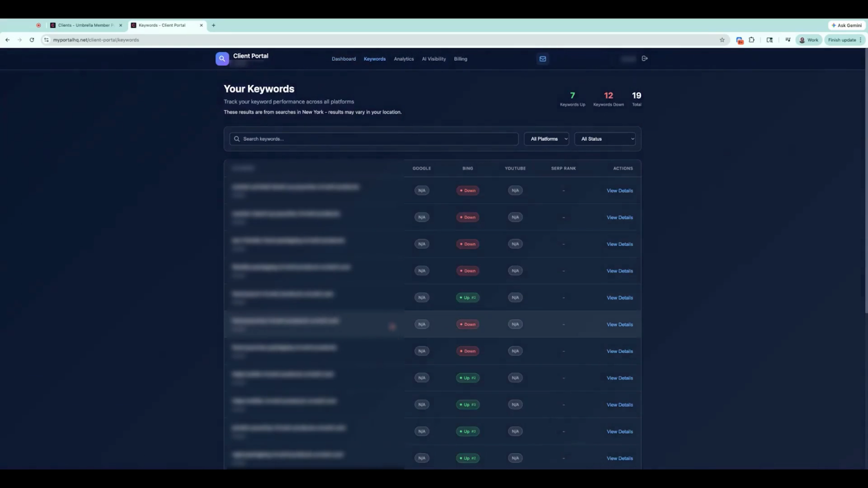Expand the All Status dropdown
This screenshot has width=868, height=488.
[605, 139]
